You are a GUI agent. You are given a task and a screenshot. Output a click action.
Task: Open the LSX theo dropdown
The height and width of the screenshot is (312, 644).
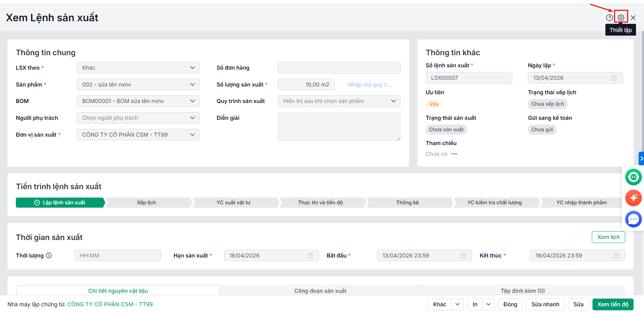tap(138, 68)
